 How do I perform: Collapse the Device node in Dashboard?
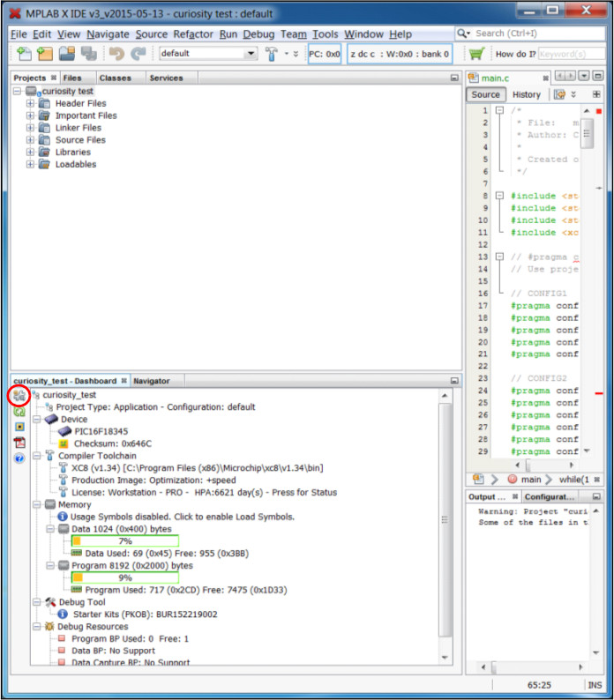(x=37, y=419)
